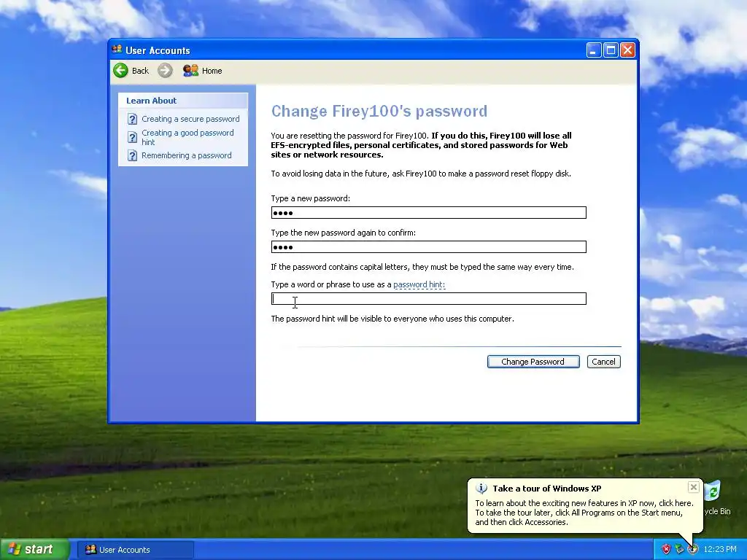This screenshot has height=560, width=747.
Task: Click into the password hint text box
Action: pos(429,298)
